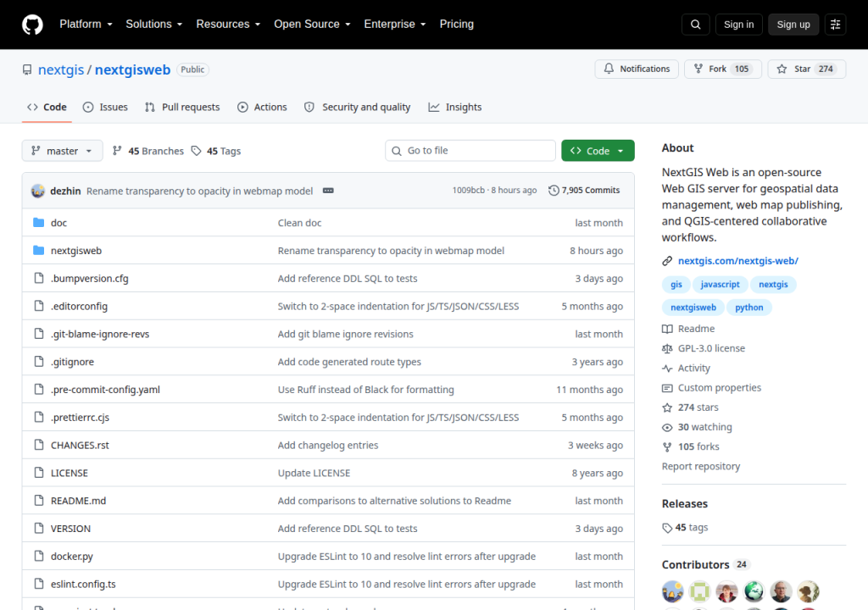Open the 274 stars link
Viewport: 868px width, 610px height.
coord(690,408)
